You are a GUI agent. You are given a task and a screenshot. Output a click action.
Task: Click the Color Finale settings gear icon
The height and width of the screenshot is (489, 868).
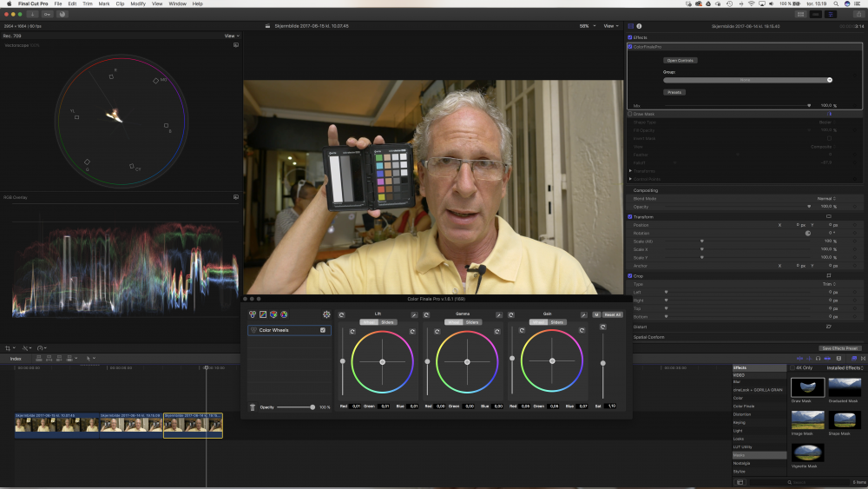pyautogui.click(x=326, y=314)
